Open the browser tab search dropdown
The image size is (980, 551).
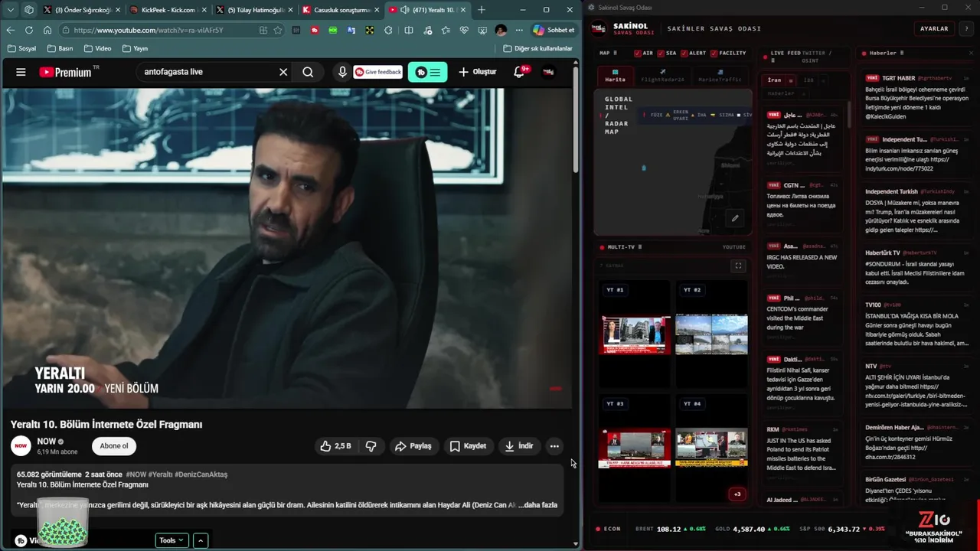(10, 10)
